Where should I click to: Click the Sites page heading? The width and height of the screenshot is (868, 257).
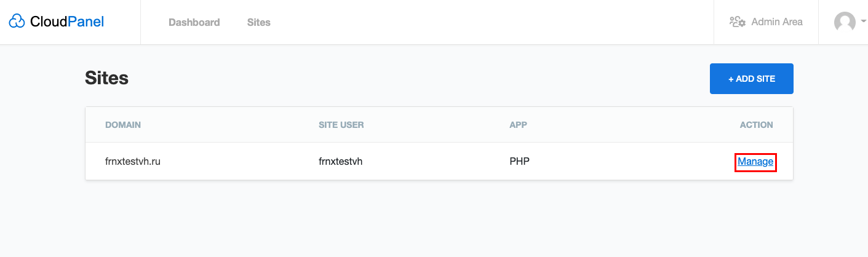click(106, 78)
